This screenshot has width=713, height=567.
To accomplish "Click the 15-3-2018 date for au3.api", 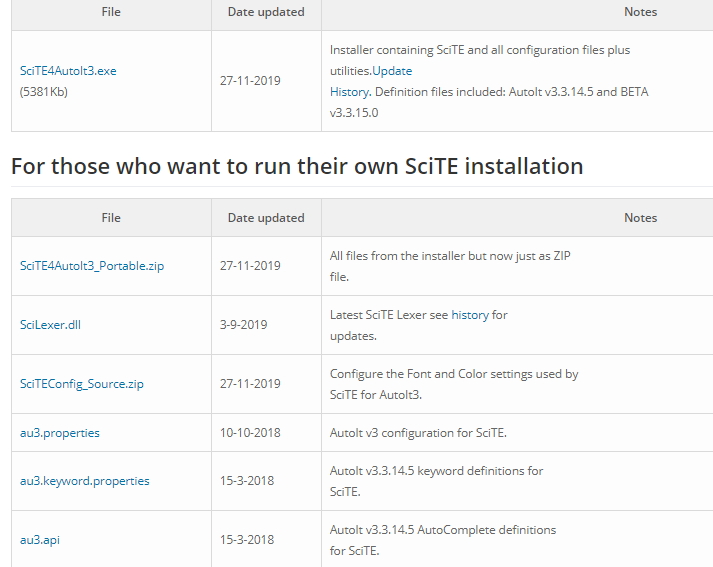I will point(247,540).
